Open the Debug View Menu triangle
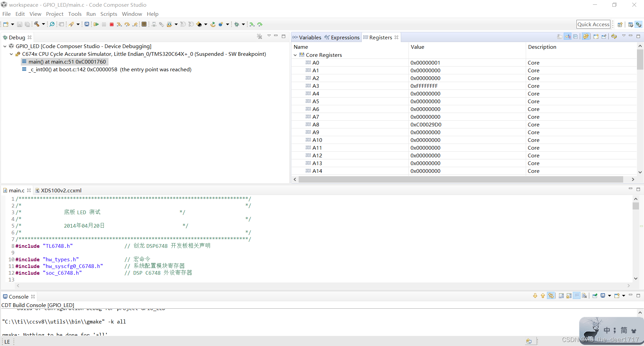Screen dimensions: 644x346 point(269,36)
